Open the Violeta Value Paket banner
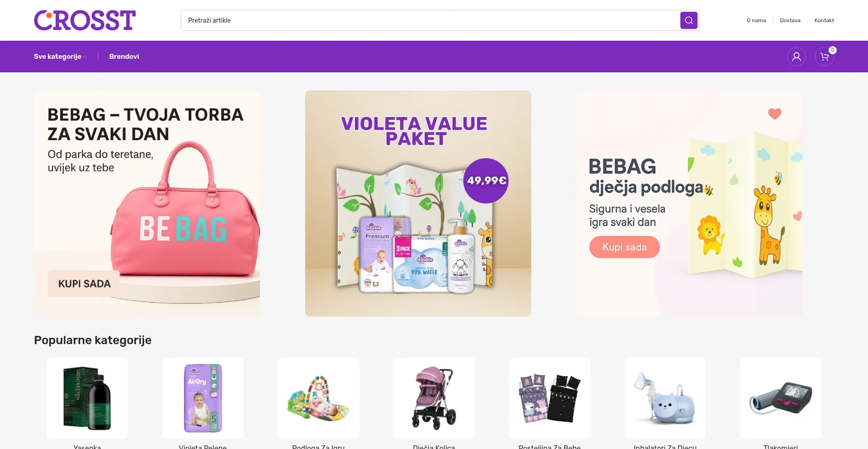 418,203
